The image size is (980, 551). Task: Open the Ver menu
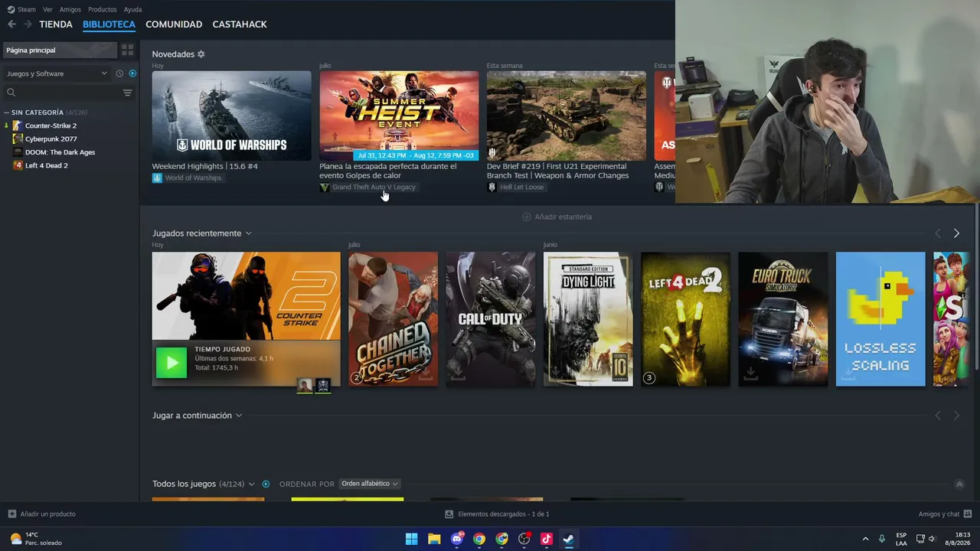47,9
